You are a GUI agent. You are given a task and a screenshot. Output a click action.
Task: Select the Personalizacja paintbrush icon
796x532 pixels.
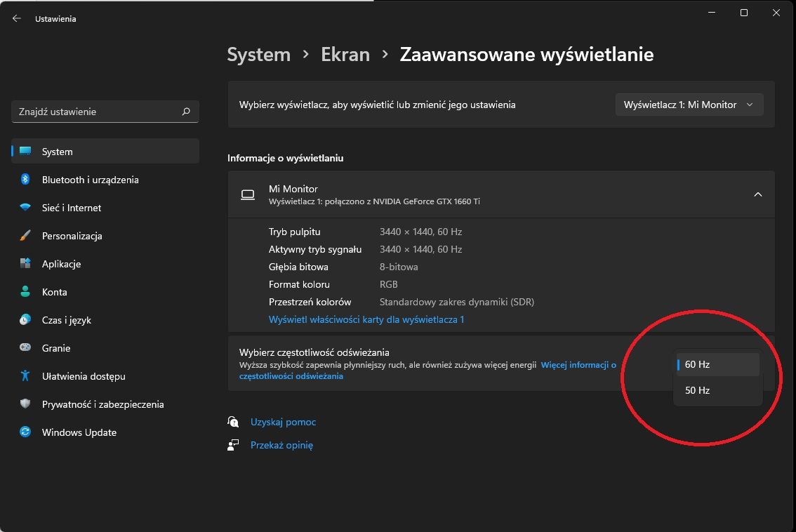(25, 236)
